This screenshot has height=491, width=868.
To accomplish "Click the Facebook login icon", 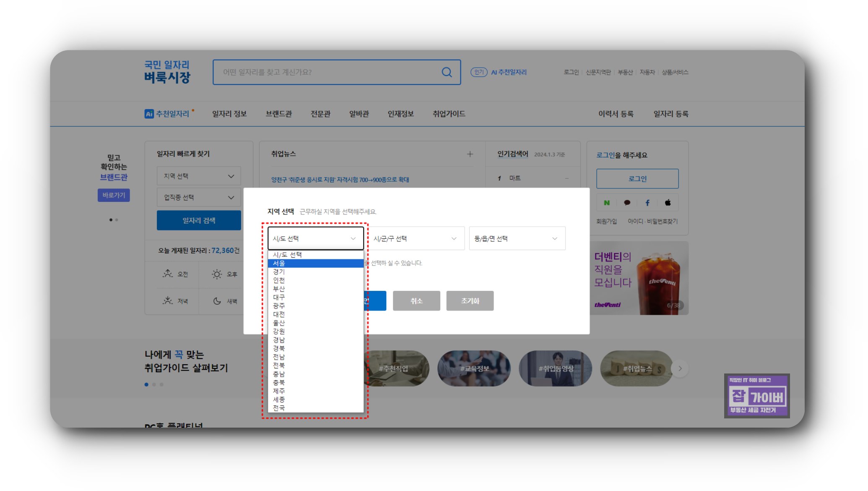I will [647, 203].
